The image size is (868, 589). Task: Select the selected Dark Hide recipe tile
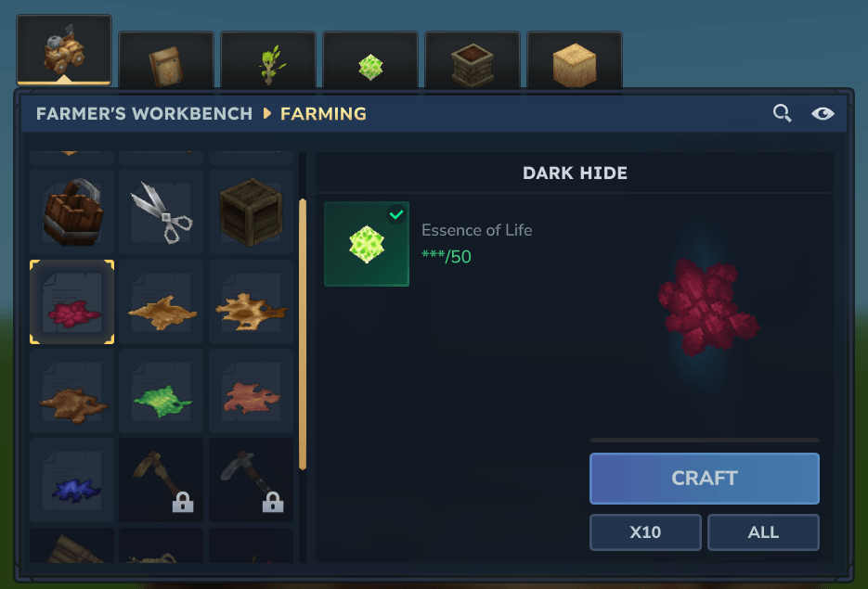72,302
